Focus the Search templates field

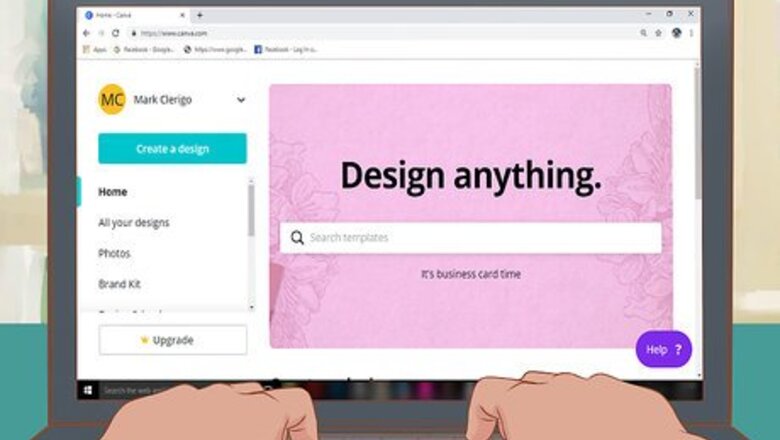(x=471, y=238)
